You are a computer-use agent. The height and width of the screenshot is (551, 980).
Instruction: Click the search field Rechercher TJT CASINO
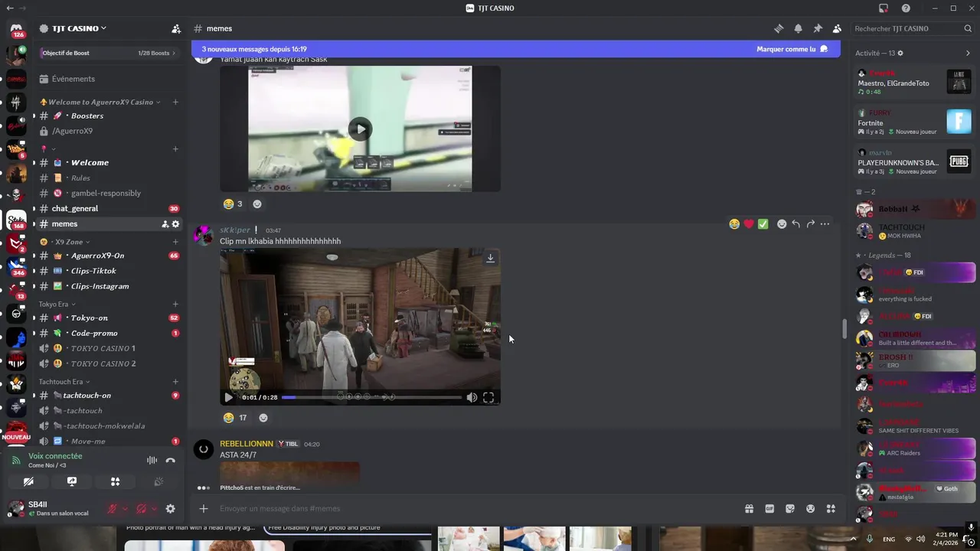coord(913,28)
